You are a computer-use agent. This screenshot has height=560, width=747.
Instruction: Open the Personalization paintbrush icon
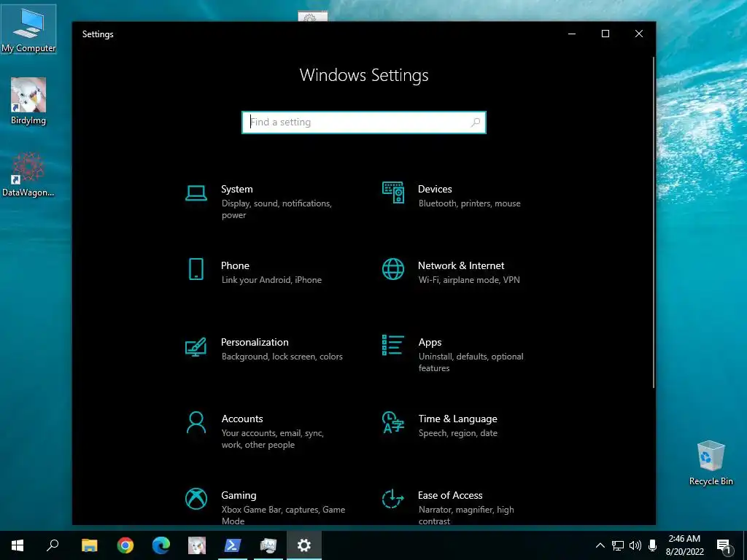[x=196, y=346]
